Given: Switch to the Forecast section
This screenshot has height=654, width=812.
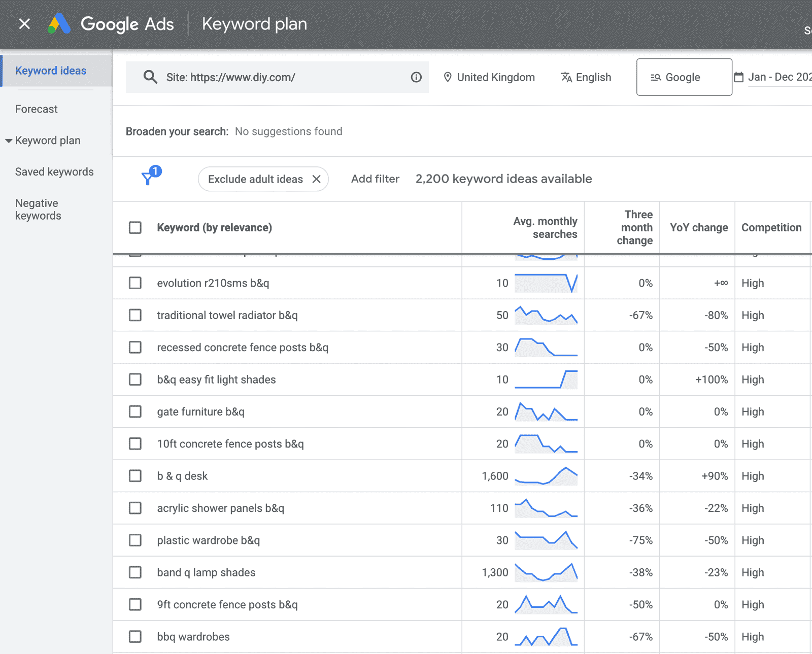Looking at the screenshot, I should click(36, 109).
